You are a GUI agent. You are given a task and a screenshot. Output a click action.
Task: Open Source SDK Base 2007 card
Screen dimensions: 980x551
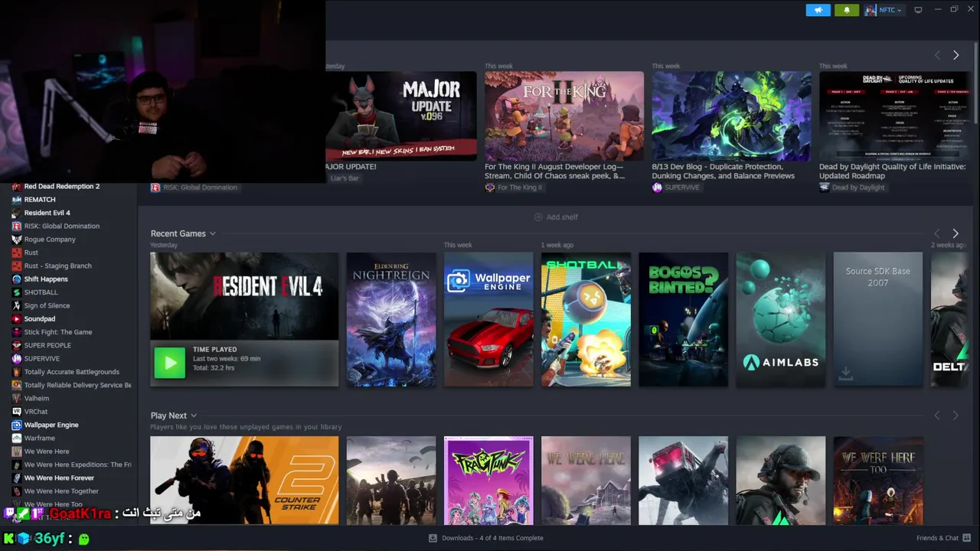[x=877, y=319]
